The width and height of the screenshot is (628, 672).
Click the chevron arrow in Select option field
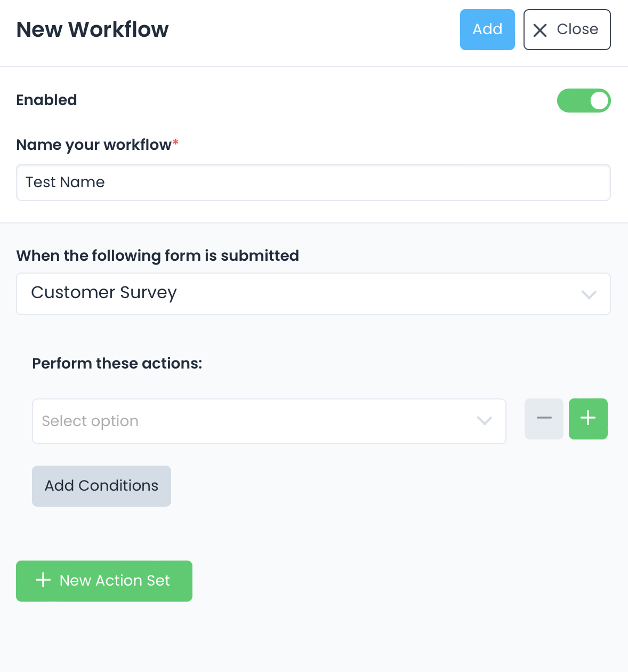pyautogui.click(x=484, y=421)
